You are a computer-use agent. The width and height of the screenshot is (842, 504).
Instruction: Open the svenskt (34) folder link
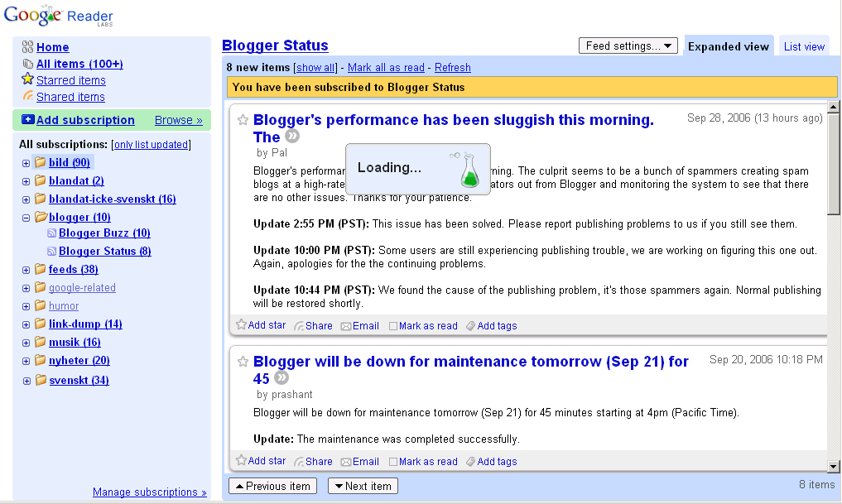pyautogui.click(x=79, y=381)
